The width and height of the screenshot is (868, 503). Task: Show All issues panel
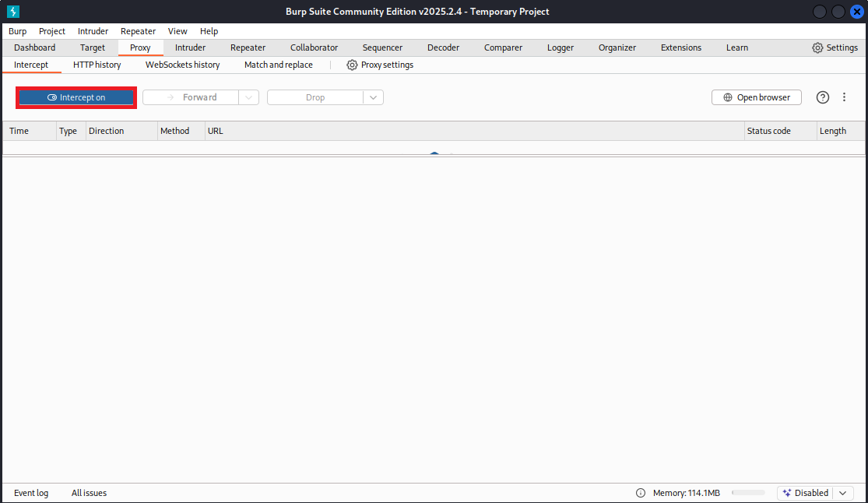pyautogui.click(x=89, y=493)
